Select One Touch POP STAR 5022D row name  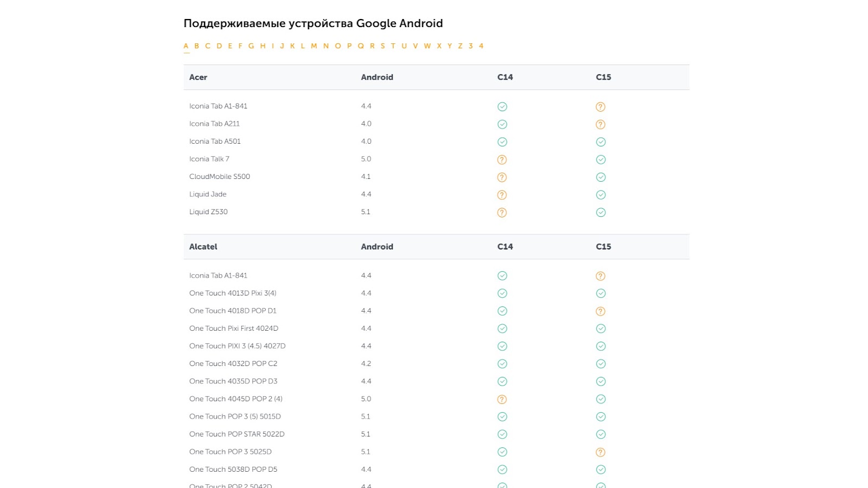pos(237,434)
